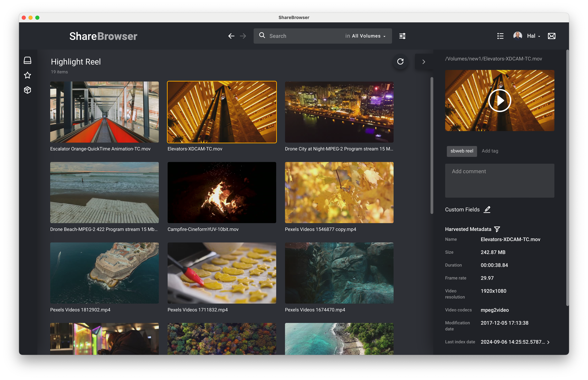Open the favorites star icon in sidebar

27,75
